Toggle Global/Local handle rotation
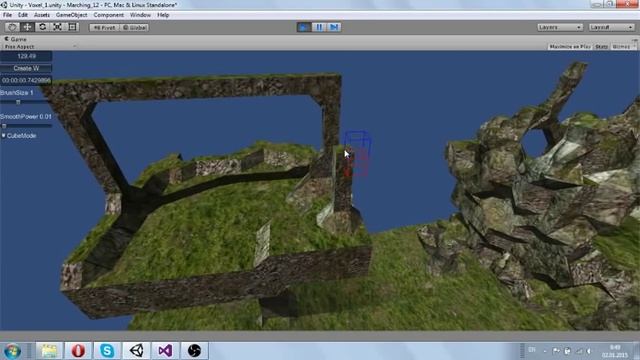 134,27
